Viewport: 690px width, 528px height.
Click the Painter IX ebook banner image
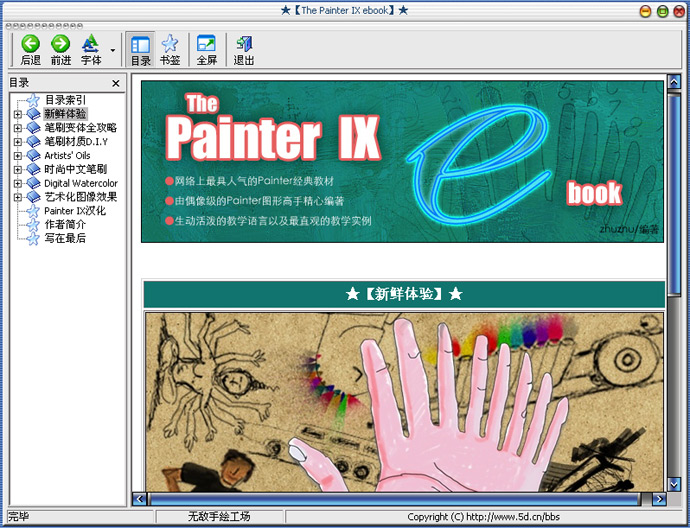point(402,161)
